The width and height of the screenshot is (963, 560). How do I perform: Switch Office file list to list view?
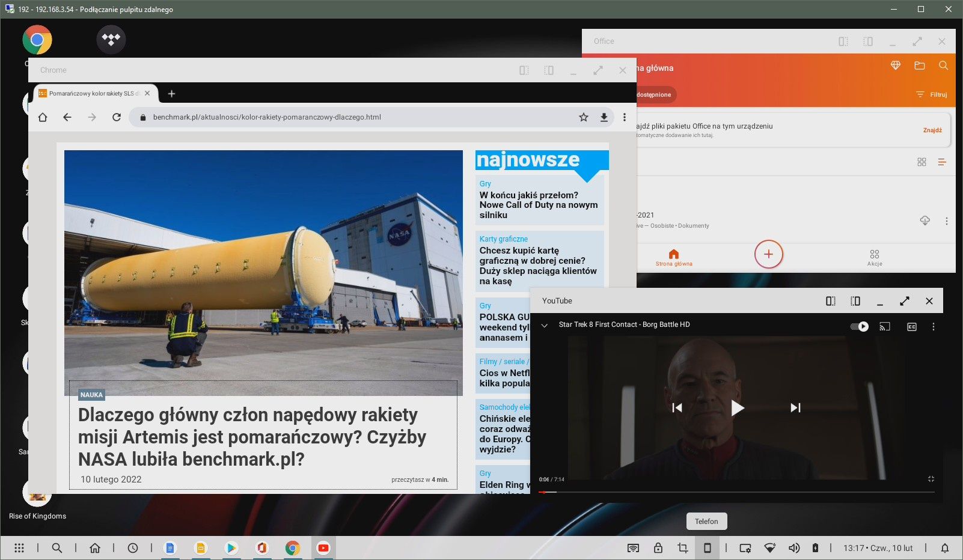point(942,162)
